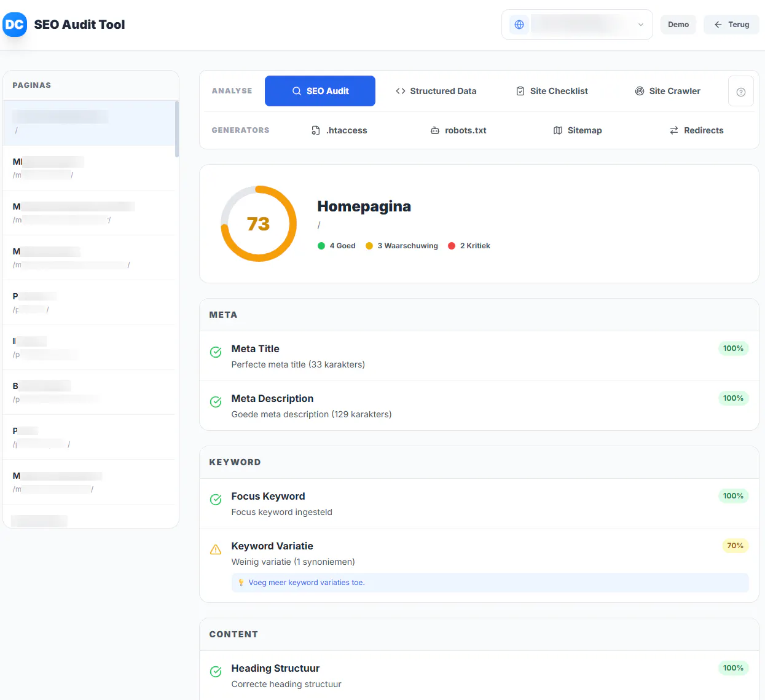Click the help question mark icon
Viewport: 765px width, 700px height.
click(741, 92)
